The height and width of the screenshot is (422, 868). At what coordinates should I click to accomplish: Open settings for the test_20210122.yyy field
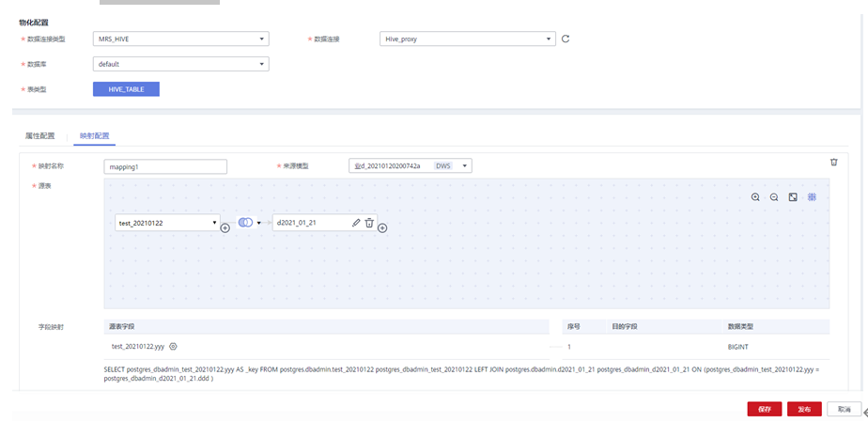pos(173,347)
